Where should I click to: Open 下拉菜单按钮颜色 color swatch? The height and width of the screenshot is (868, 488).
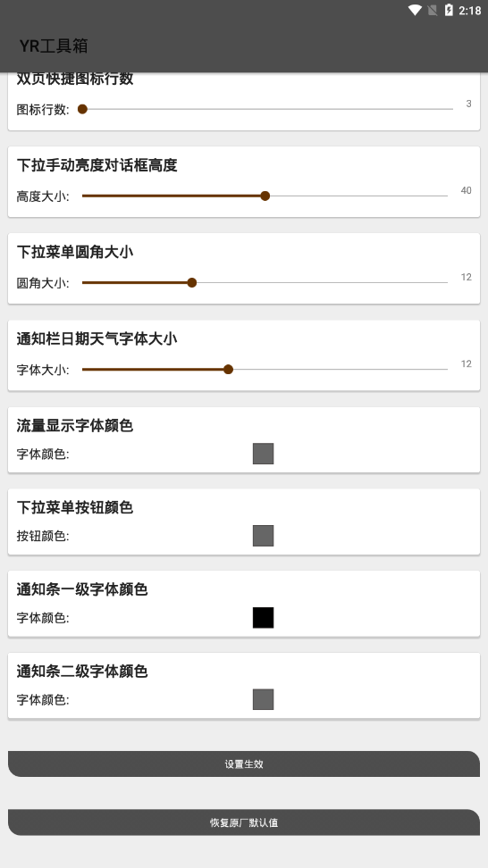[x=263, y=535]
